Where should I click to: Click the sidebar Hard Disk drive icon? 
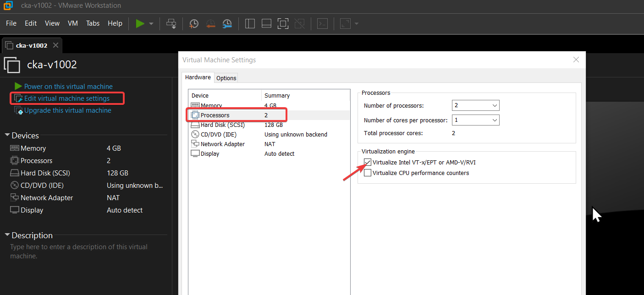[14, 173]
